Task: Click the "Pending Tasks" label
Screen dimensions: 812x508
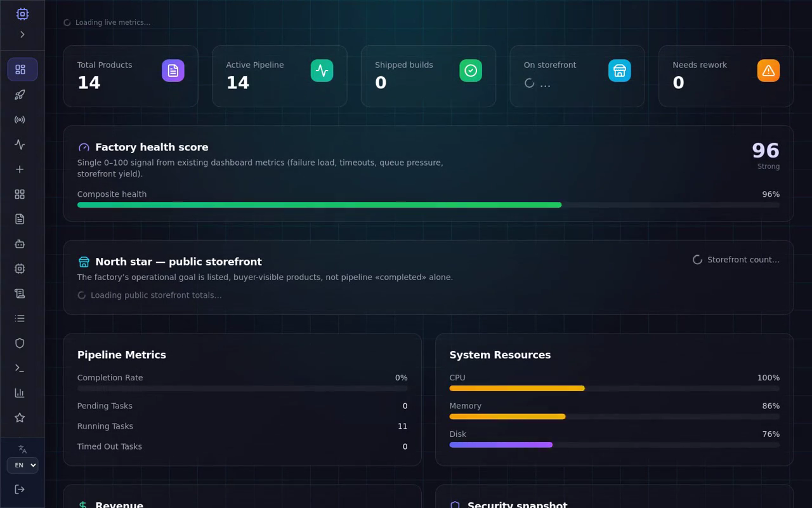Action: (x=105, y=406)
